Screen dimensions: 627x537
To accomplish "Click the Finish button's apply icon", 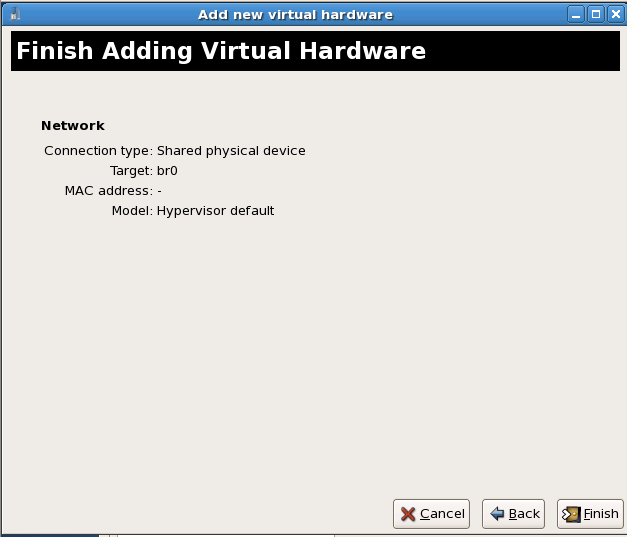I will point(571,514).
